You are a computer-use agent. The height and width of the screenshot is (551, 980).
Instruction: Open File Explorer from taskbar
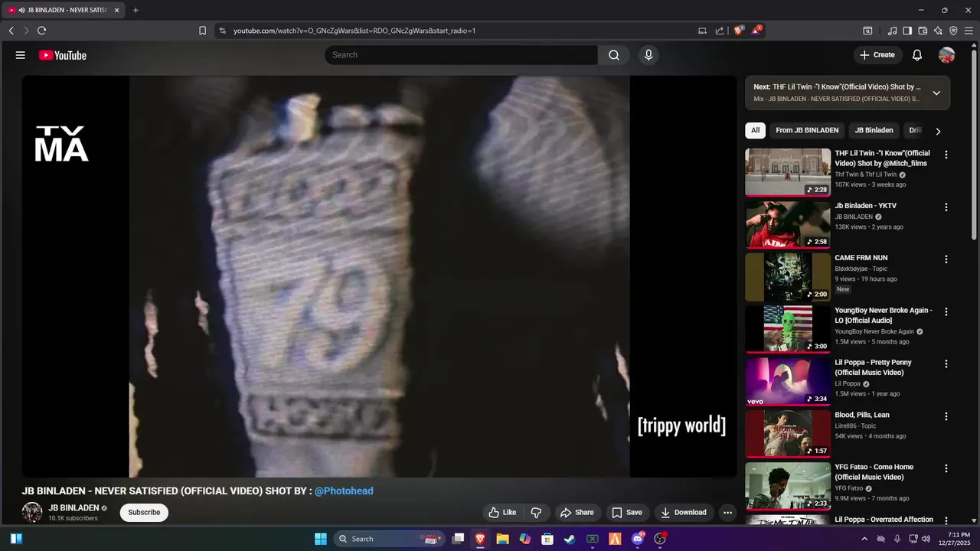point(502,539)
